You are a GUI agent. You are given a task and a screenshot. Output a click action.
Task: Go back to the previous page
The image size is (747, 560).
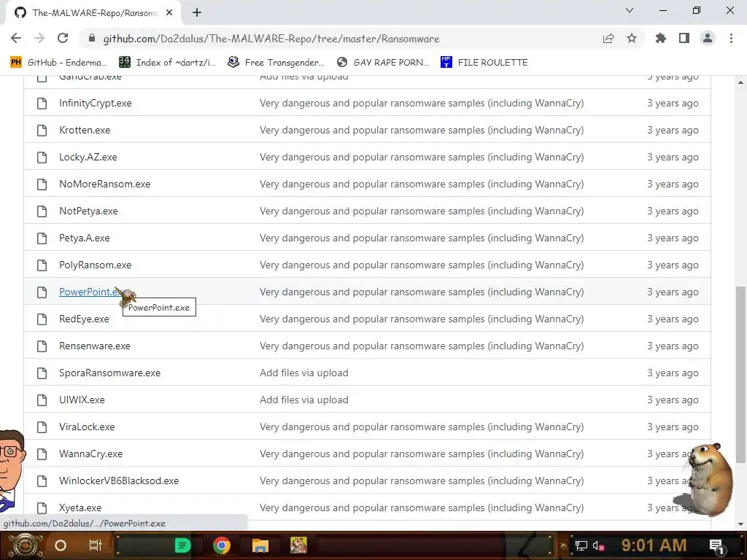(x=16, y=38)
